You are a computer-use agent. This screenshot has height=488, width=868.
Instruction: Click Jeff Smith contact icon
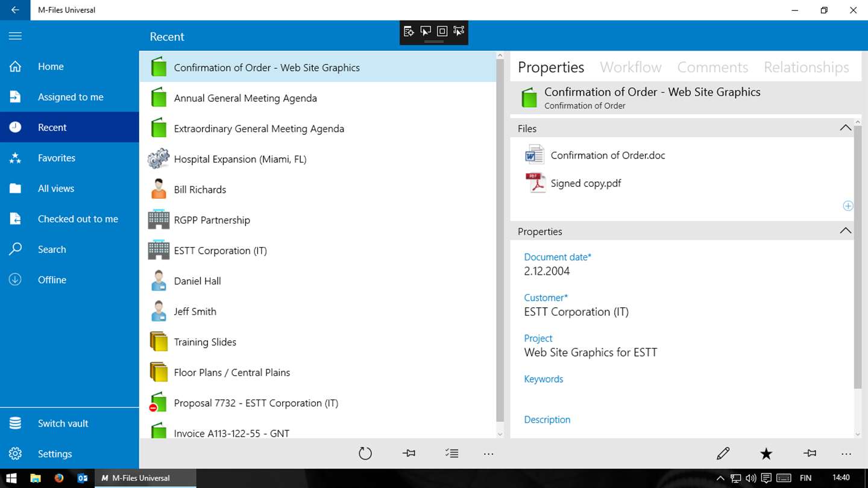tap(159, 311)
